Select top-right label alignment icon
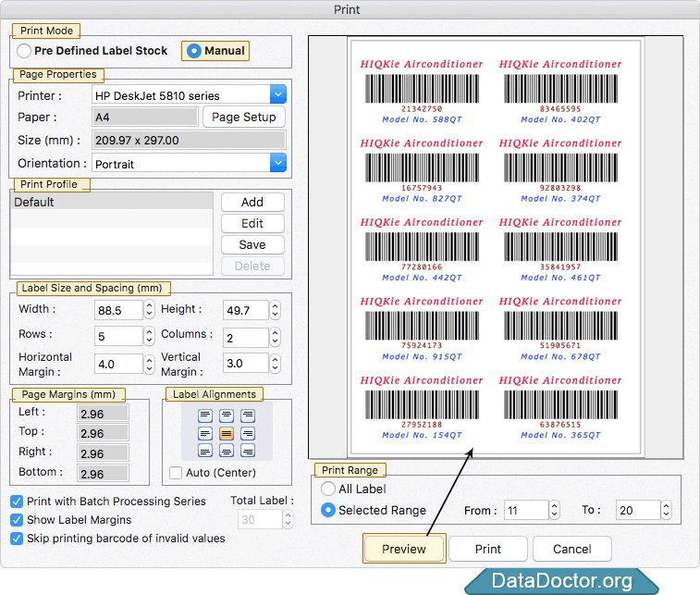 [x=248, y=415]
